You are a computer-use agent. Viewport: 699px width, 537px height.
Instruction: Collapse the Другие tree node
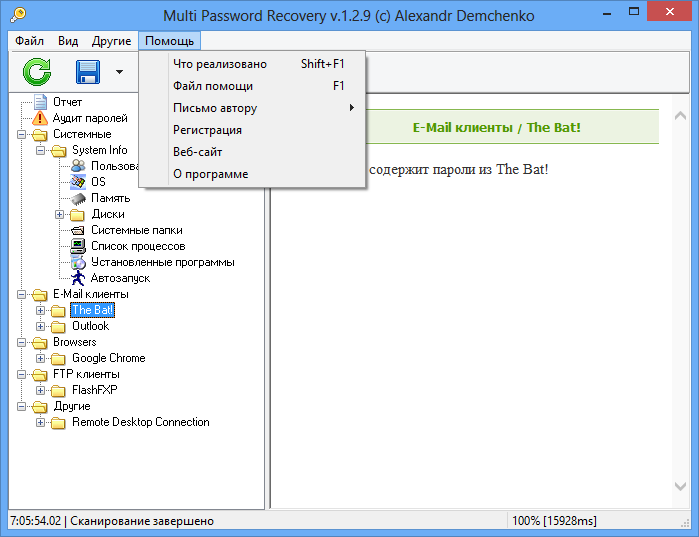point(21,406)
